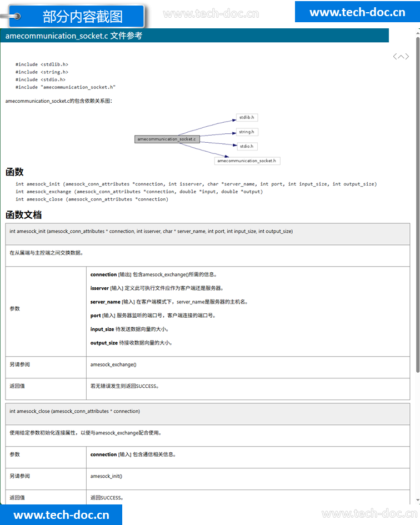Click the '#include <stdlib.h>' line
The image size is (420, 525).
42,64
